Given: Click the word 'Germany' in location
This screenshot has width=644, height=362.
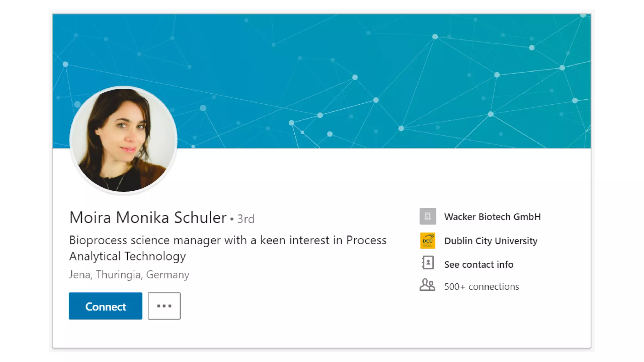Looking at the screenshot, I should coord(168,275).
